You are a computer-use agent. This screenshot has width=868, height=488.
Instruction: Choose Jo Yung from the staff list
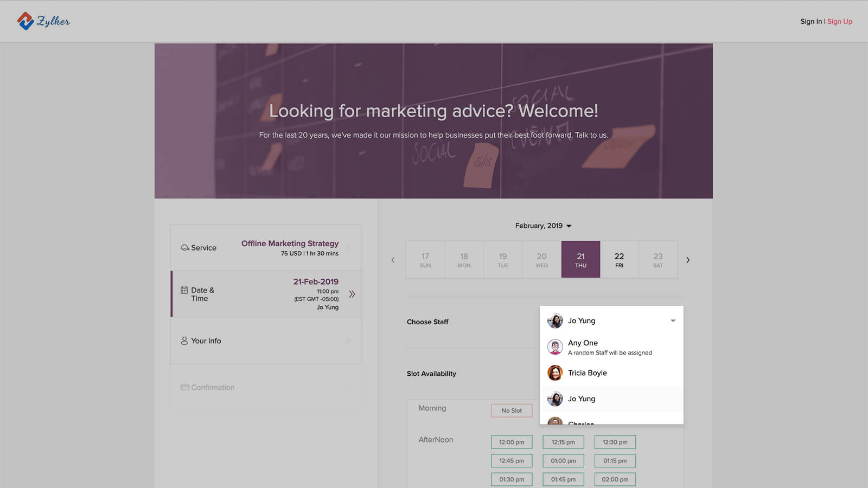pyautogui.click(x=582, y=399)
